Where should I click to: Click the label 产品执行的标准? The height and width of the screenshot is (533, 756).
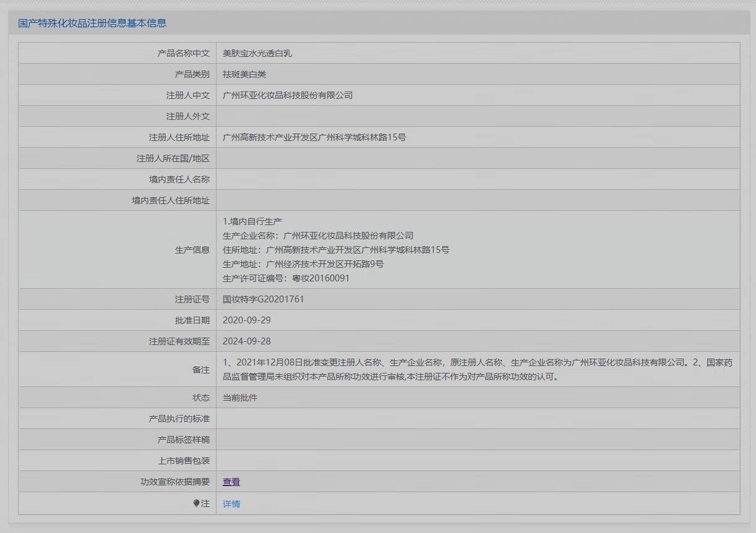coord(179,419)
